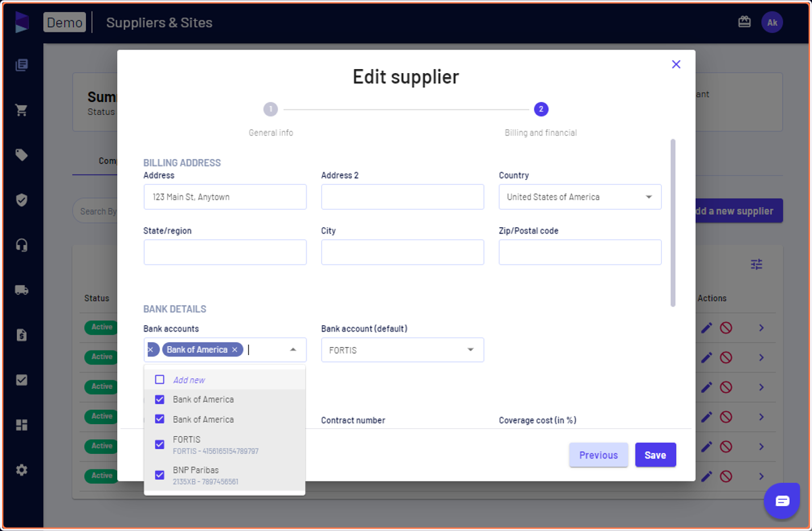Go to step 1 General info
The image size is (812, 531).
pos(271,110)
